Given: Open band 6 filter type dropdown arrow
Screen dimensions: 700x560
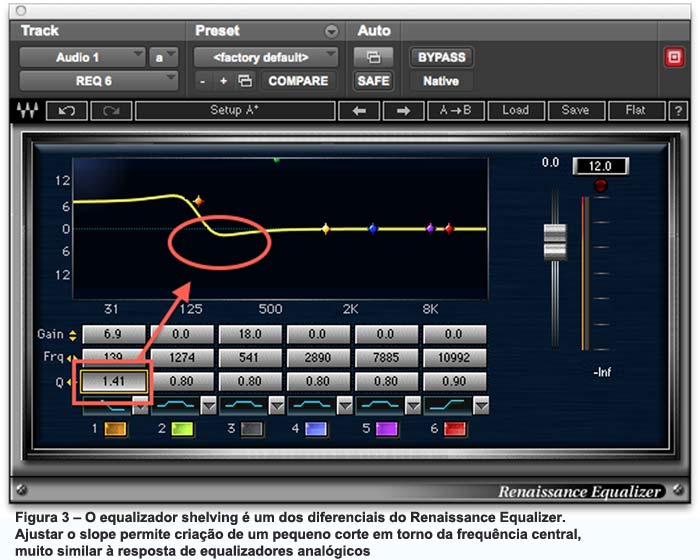Looking at the screenshot, I should (481, 405).
